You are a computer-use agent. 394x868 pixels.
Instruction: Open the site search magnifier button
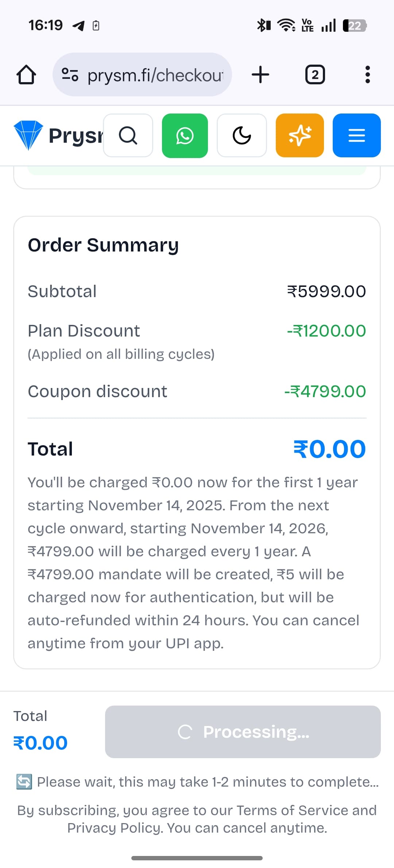pos(128,135)
